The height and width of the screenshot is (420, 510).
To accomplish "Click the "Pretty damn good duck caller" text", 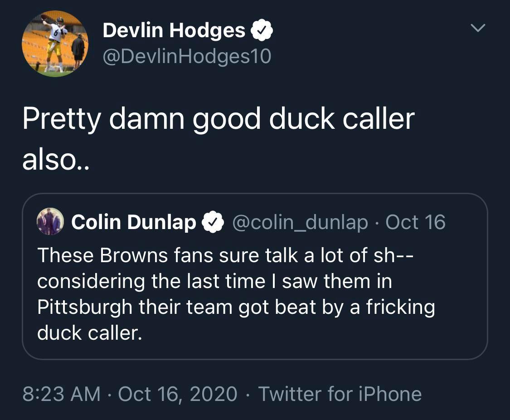I will 218,119.
